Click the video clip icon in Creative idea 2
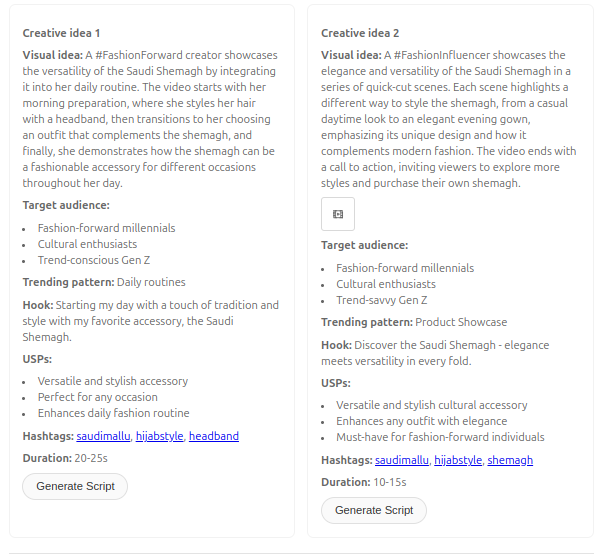Image resolution: width=599 pixels, height=555 pixels. point(338,214)
